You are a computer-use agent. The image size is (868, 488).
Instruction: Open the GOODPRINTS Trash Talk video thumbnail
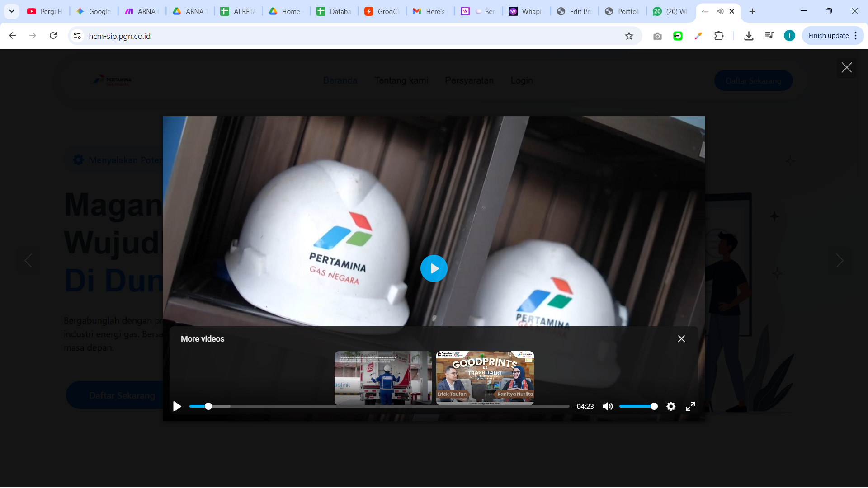coord(485,377)
